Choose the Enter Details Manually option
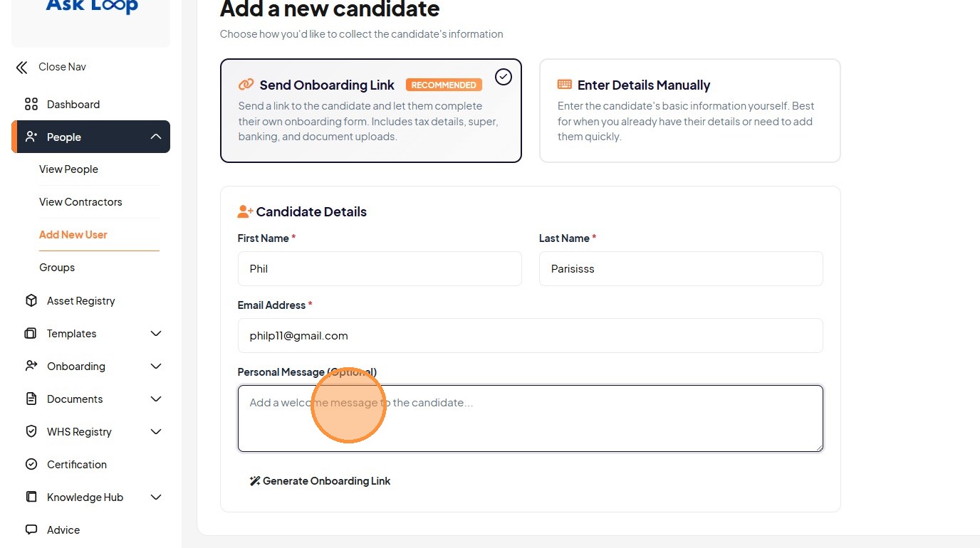This screenshot has width=980, height=548. [x=689, y=110]
